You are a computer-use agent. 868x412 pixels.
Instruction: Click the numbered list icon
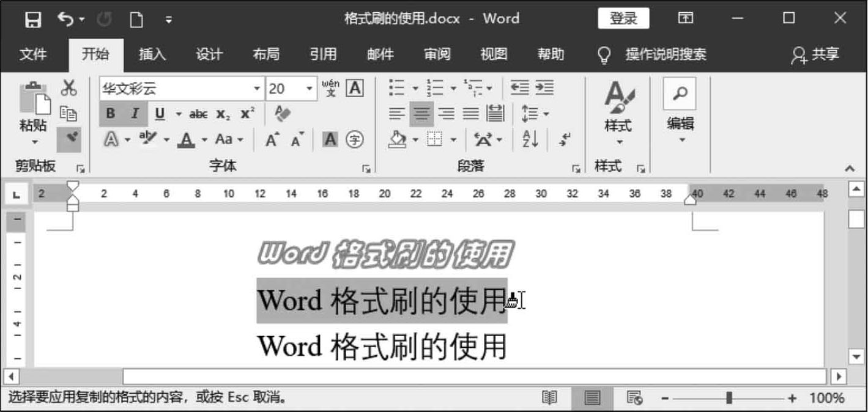[434, 89]
